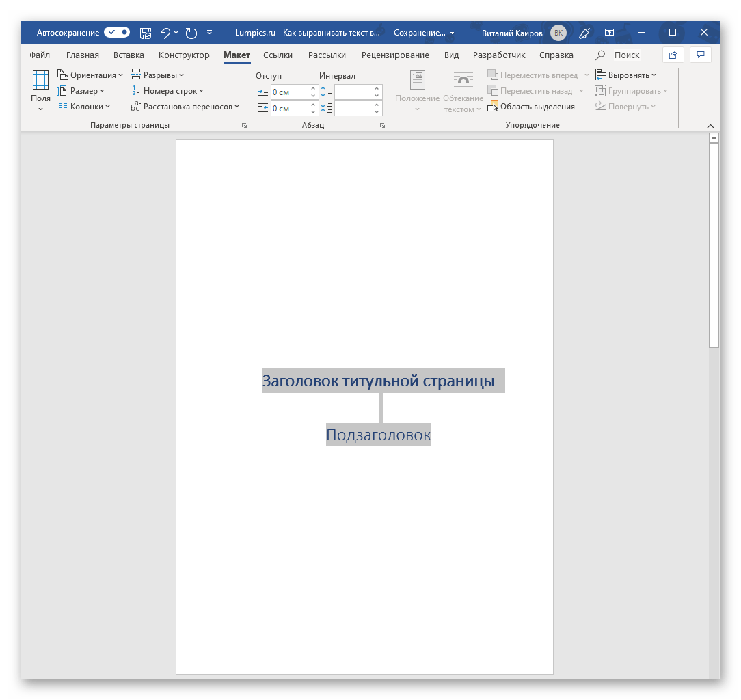741x700 pixels.
Task: Open the Колонки dropdown
Action: click(85, 107)
